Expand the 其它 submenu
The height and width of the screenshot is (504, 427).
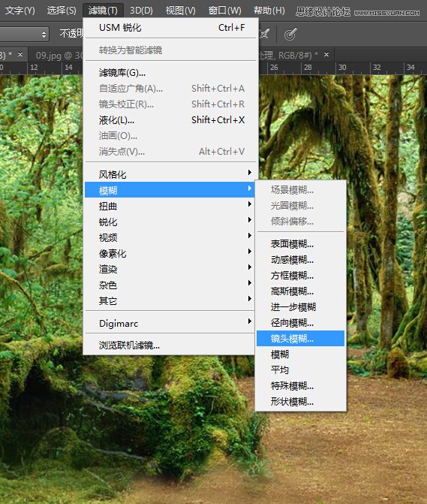(x=170, y=300)
